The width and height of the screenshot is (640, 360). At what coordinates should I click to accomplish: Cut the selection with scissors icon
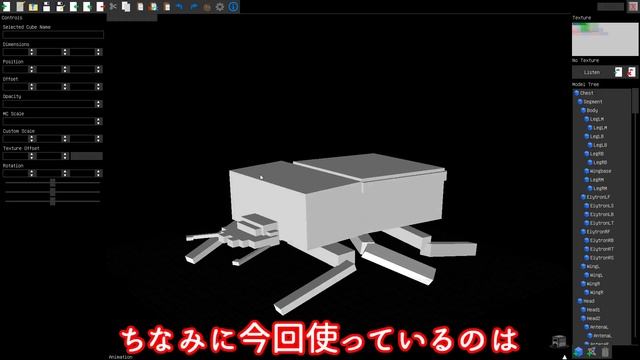click(x=113, y=7)
